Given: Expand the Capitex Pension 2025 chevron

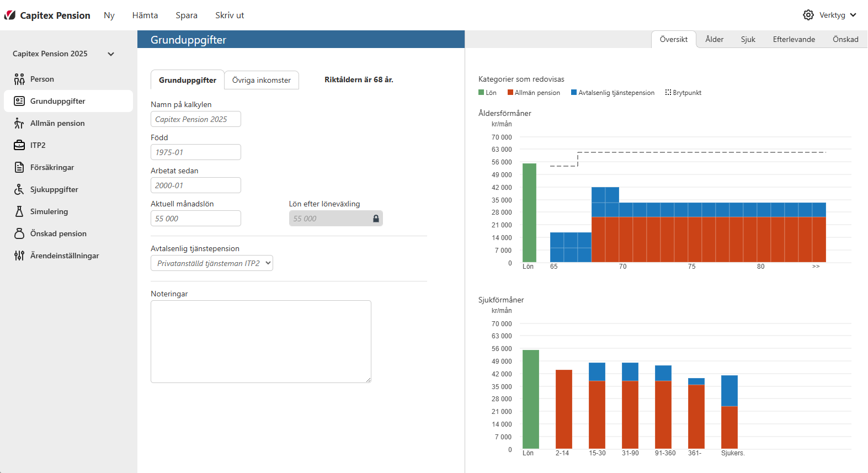Looking at the screenshot, I should click(111, 54).
